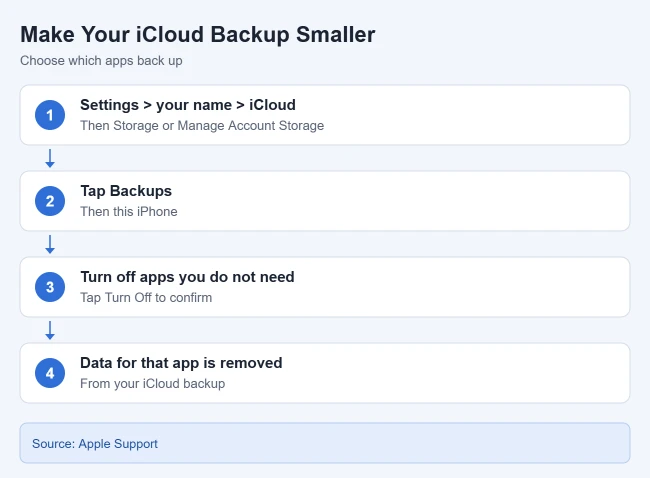Click 'Tap Turn Off to confirm' text
650x478 pixels.
point(146,298)
